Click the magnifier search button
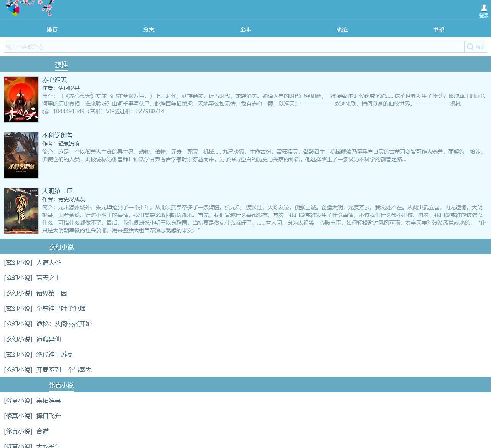491x448 pixels. [x=476, y=47]
